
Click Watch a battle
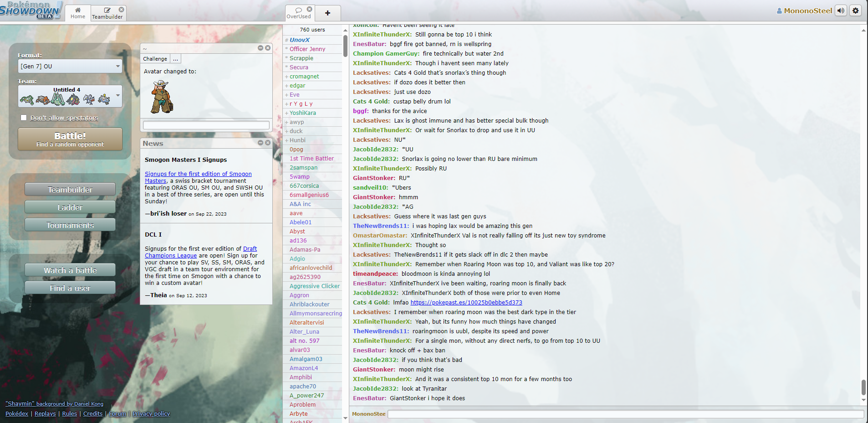(70, 270)
